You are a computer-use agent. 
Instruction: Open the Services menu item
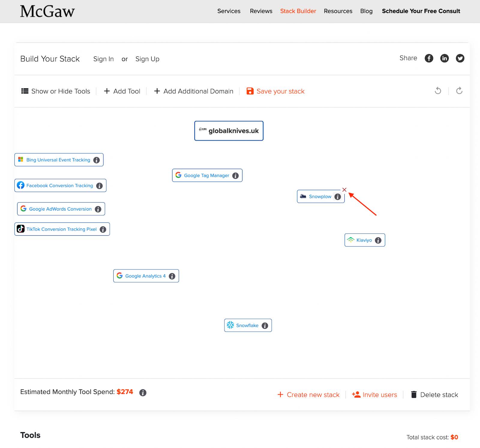229,11
